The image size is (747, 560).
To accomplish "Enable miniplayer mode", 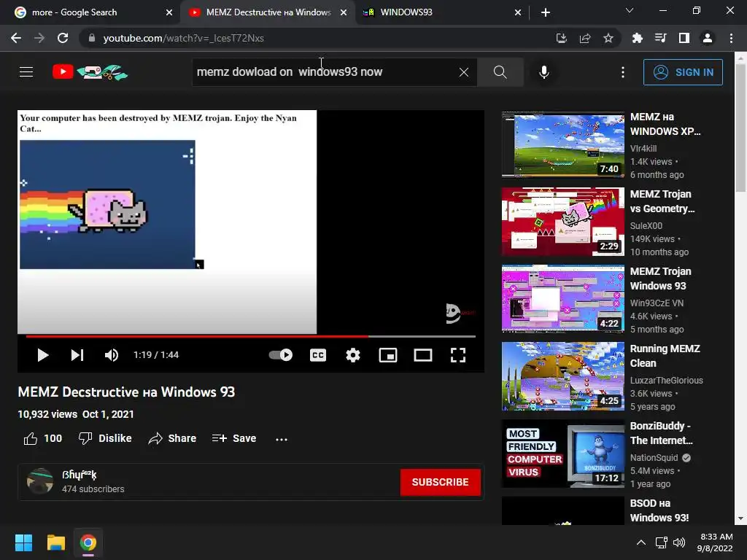I will point(388,355).
